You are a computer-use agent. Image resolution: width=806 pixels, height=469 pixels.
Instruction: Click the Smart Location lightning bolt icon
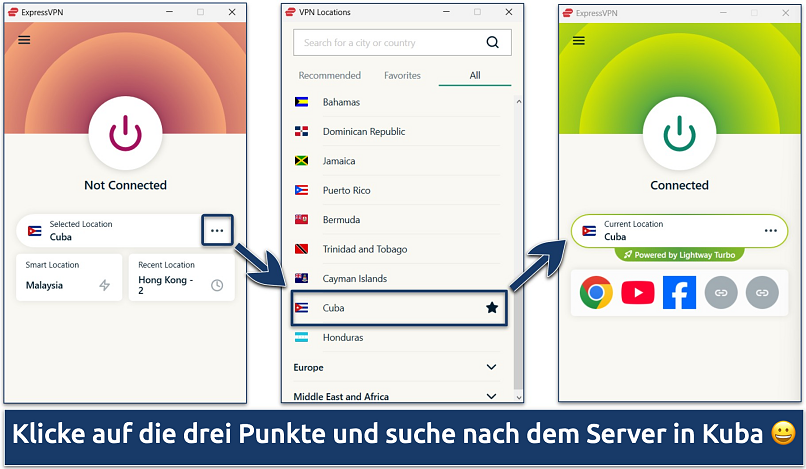click(x=104, y=285)
